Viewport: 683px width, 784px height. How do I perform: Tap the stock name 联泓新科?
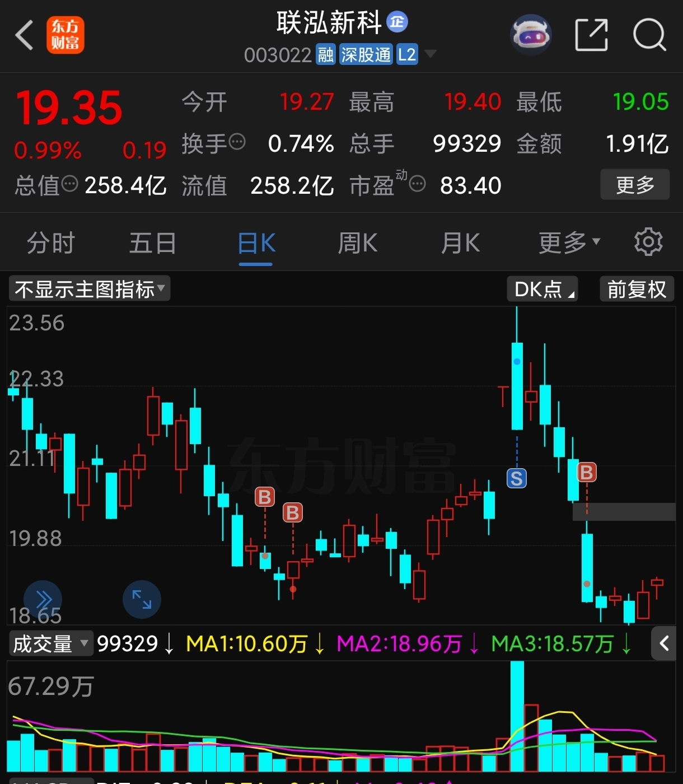[329, 22]
